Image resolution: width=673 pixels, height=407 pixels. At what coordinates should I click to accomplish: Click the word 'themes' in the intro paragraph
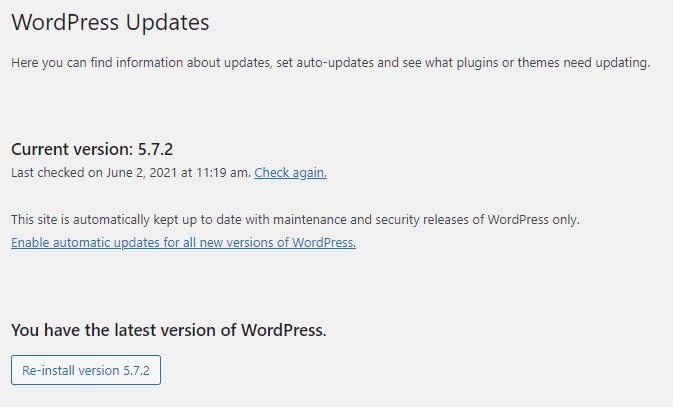tap(538, 63)
